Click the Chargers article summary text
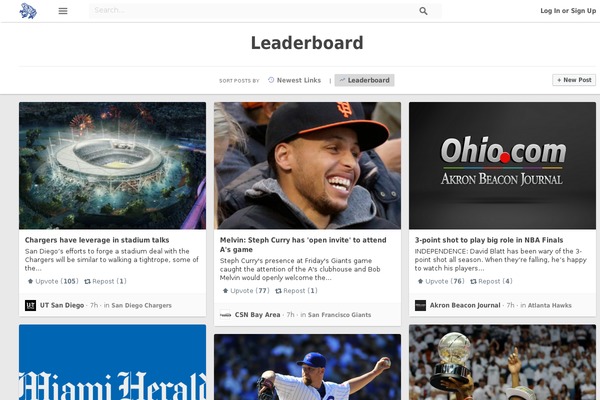 point(112,260)
